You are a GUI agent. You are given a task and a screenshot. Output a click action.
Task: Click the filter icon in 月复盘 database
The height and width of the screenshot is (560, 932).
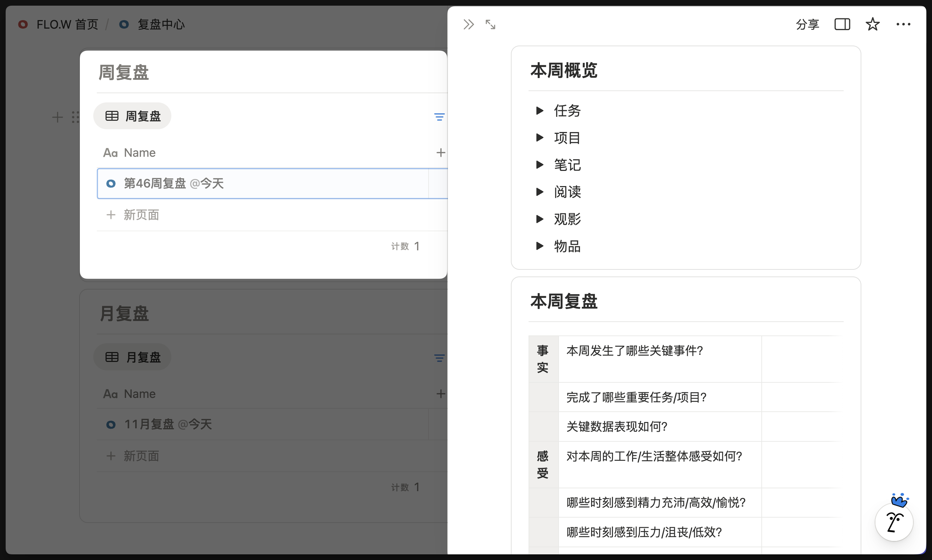pos(439,358)
